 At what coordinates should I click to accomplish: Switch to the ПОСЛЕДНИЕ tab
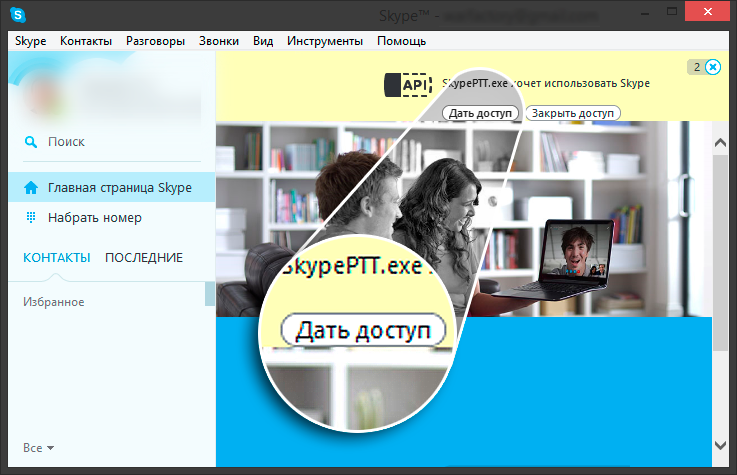144,257
